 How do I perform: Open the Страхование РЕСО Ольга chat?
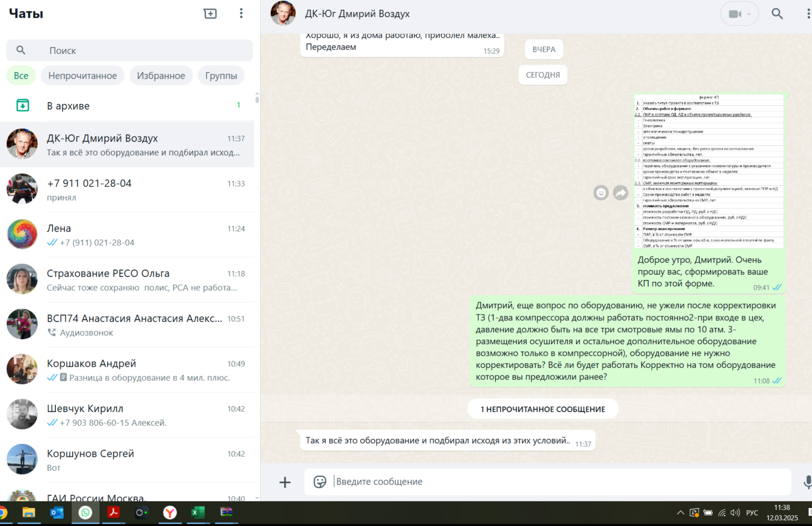click(127, 280)
